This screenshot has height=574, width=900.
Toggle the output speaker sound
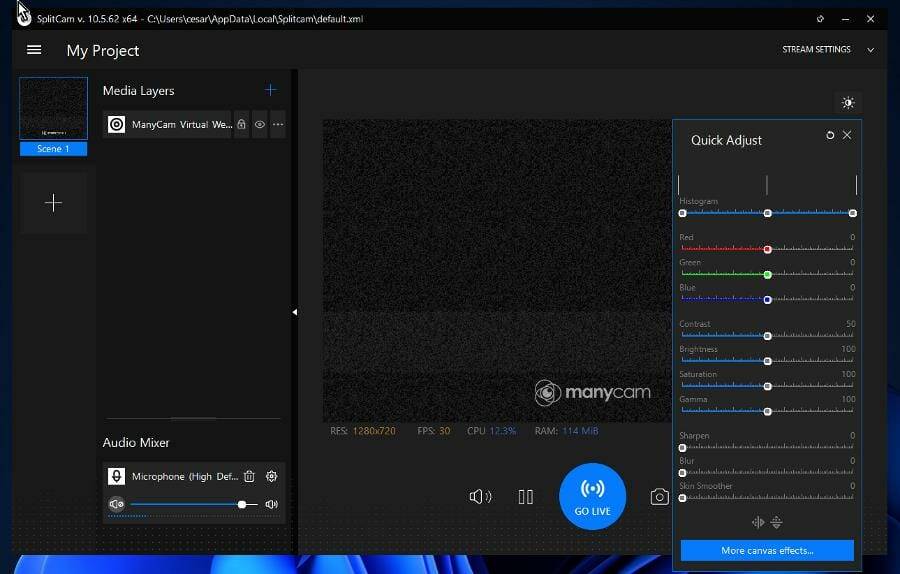click(x=480, y=497)
